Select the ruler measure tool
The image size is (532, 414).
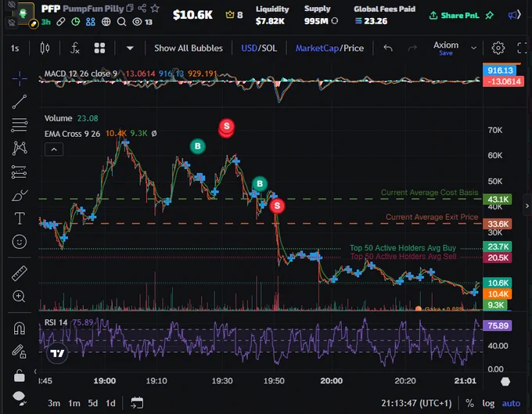[20, 273]
